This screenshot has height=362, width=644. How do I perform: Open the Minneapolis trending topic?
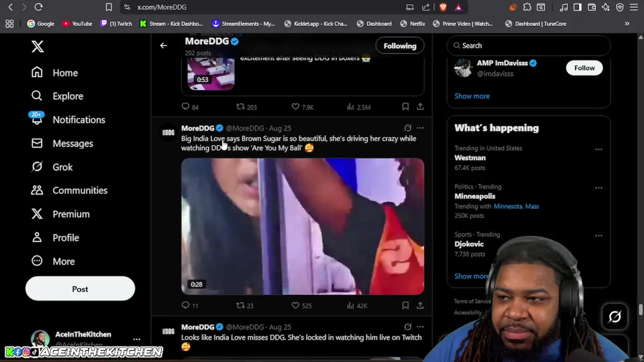tap(475, 196)
